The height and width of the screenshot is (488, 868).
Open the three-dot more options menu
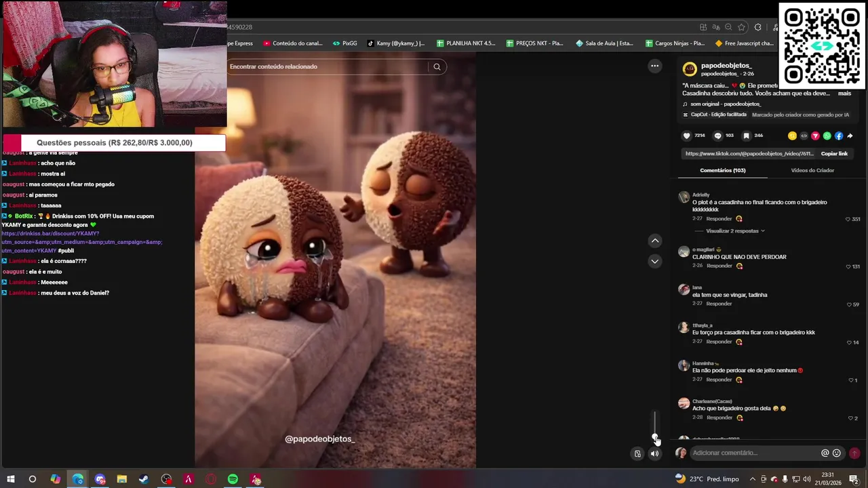654,66
